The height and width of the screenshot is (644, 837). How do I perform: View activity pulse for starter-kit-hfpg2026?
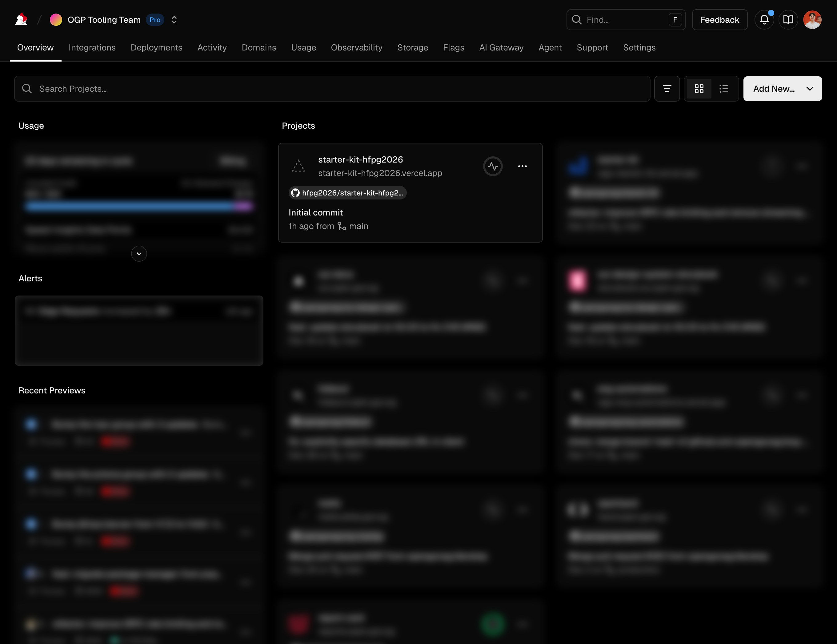493,166
